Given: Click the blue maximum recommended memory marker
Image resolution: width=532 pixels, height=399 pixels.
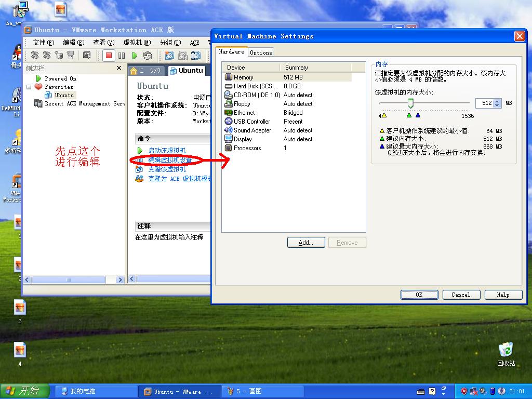Looking at the screenshot, I should (x=418, y=115).
